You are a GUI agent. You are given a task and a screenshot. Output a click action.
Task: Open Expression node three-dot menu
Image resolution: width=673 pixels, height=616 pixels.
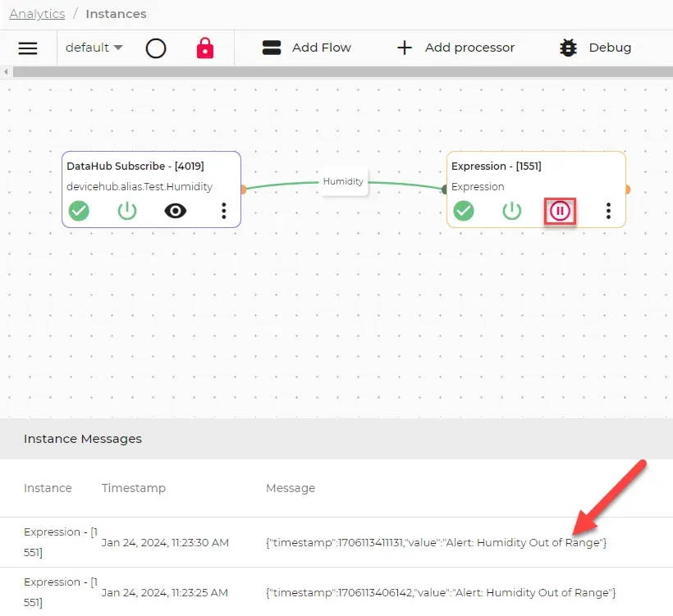pyautogui.click(x=608, y=211)
